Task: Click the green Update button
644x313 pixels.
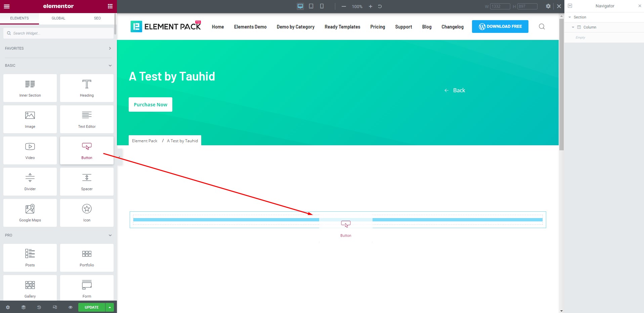Action: 91,307
